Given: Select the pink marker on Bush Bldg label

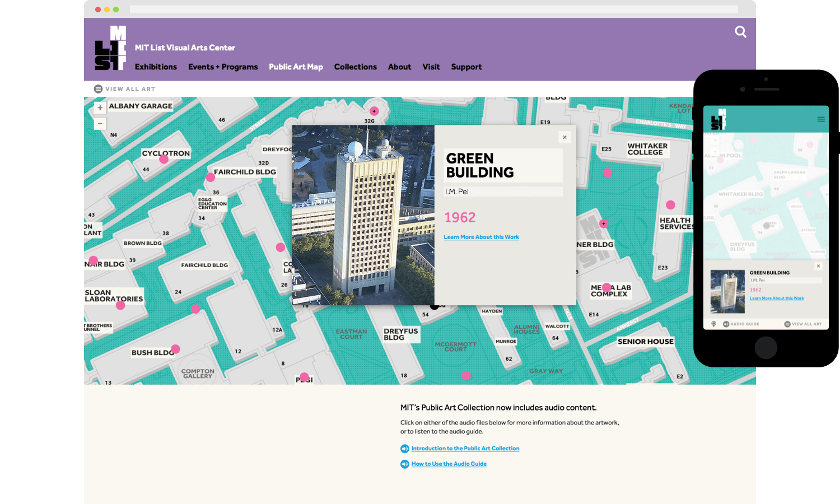Looking at the screenshot, I should [x=175, y=349].
